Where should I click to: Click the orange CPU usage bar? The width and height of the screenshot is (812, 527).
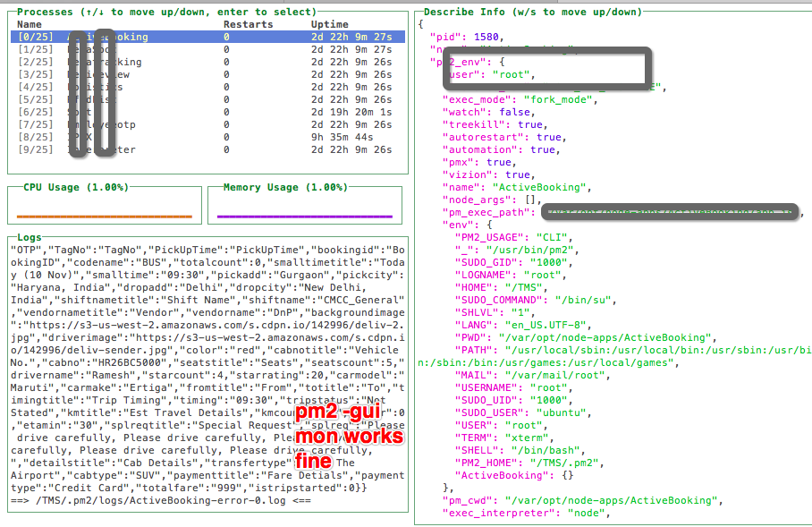point(104,217)
